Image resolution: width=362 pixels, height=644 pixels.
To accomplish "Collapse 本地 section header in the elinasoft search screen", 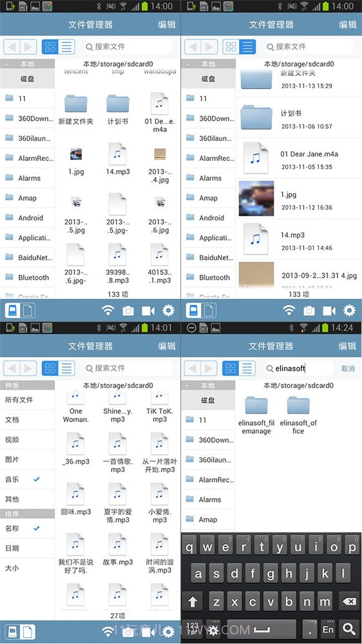I will tap(208, 386).
